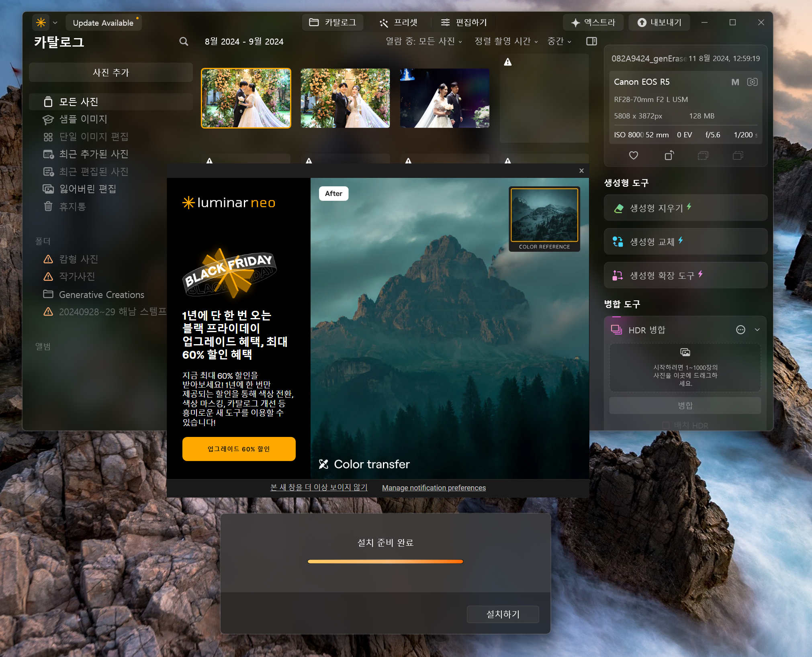Collapse the HDR 병합 panel chevron
This screenshot has width=812, height=657.
[x=757, y=330]
